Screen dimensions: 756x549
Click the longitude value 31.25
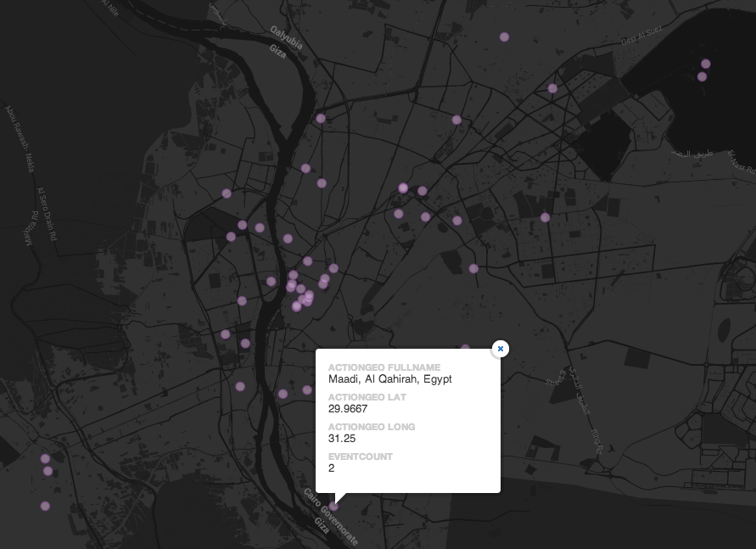tap(341, 439)
